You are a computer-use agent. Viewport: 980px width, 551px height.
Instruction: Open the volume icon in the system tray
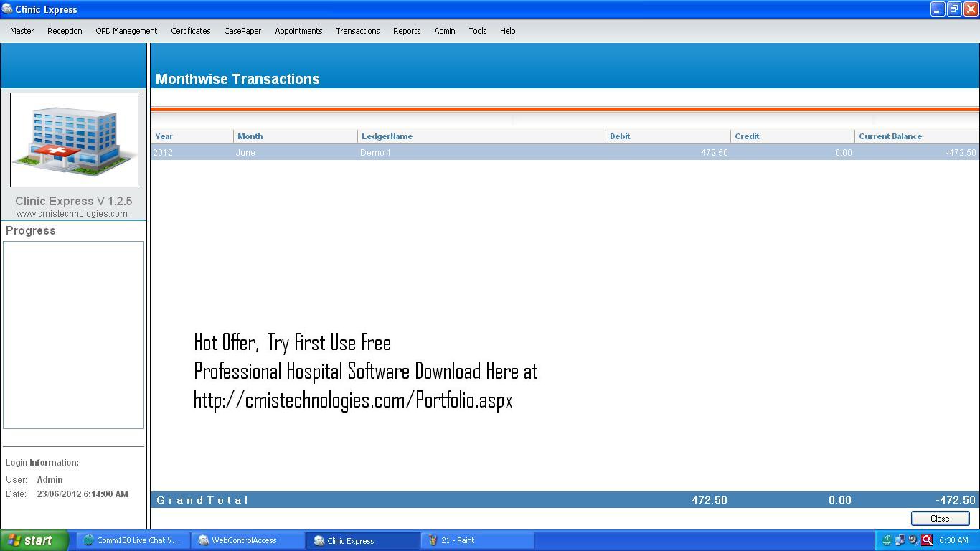(913, 540)
